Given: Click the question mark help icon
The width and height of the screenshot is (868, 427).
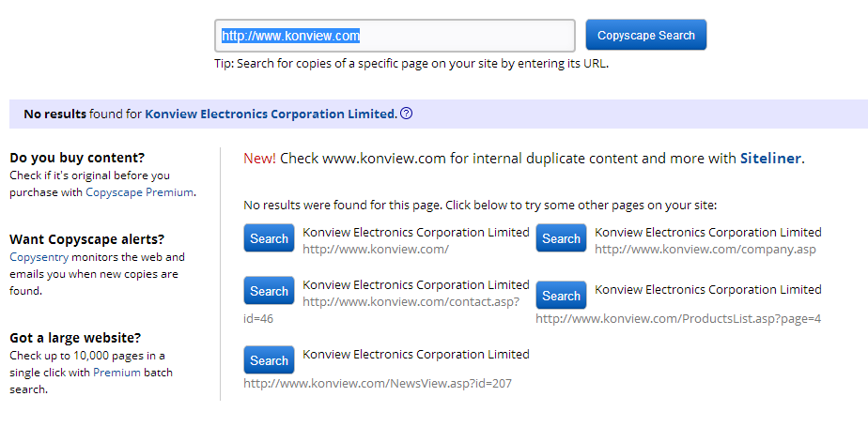Looking at the screenshot, I should pyautogui.click(x=407, y=114).
